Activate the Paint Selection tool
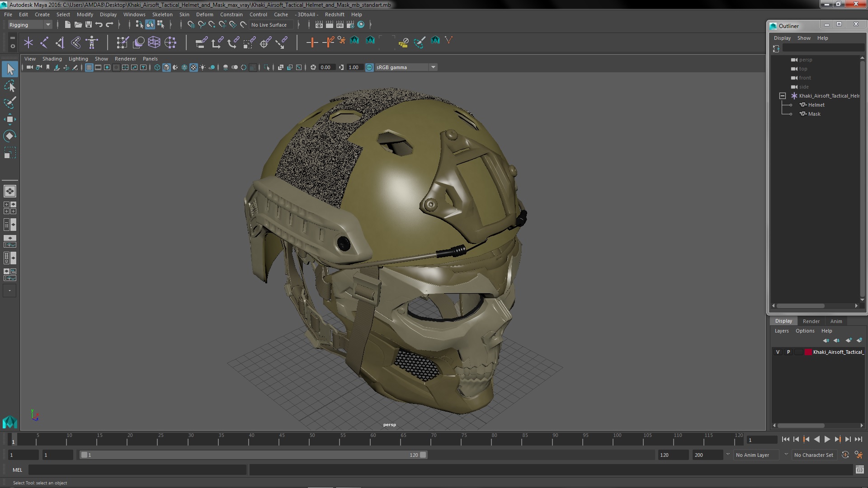This screenshot has width=868, height=488. coord(10,103)
